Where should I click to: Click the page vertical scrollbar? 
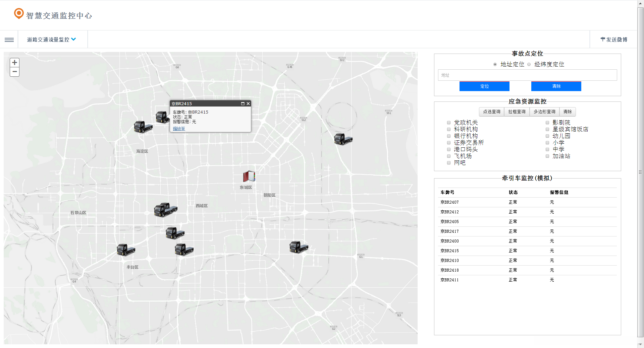pos(640,172)
